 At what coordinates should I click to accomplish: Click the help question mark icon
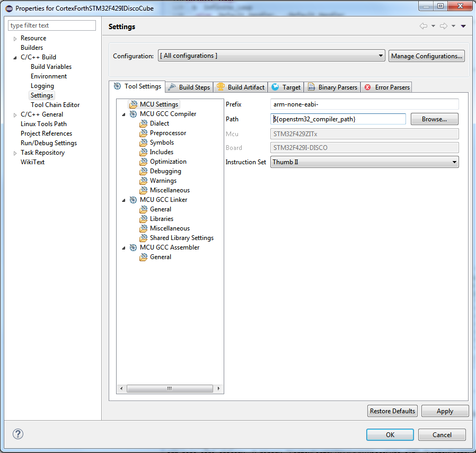18,434
